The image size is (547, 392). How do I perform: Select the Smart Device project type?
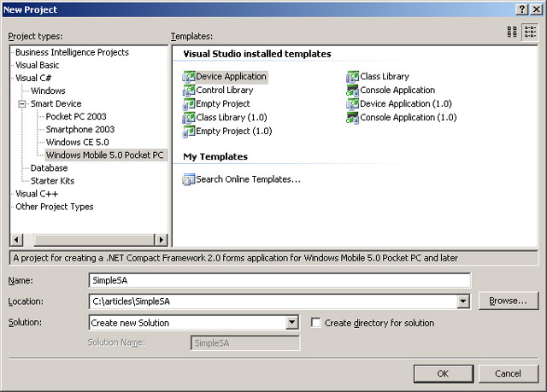(56, 104)
